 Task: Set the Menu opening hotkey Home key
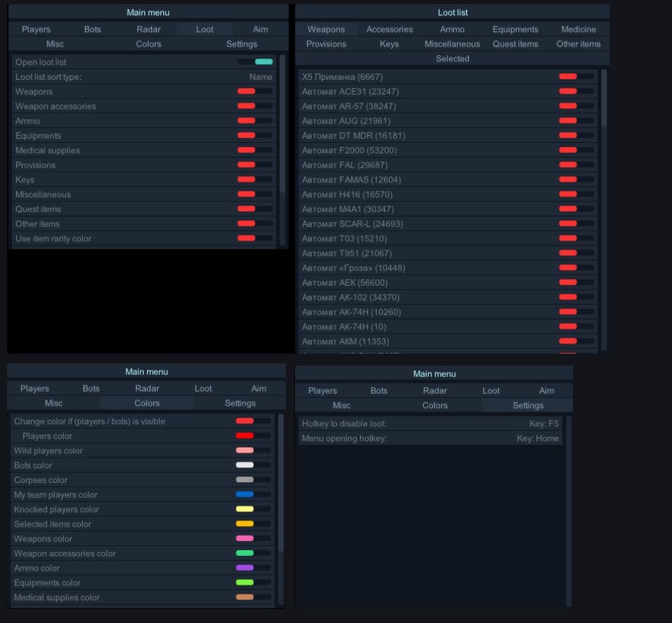click(537, 438)
